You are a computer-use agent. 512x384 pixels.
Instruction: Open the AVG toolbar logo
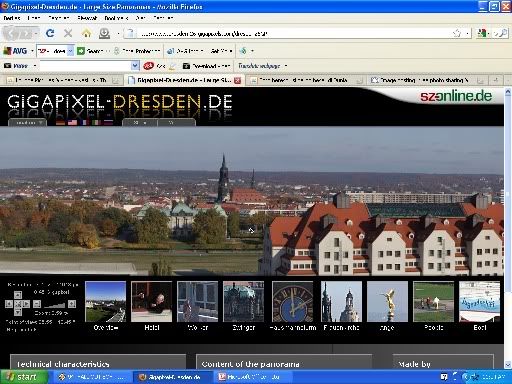(15, 51)
